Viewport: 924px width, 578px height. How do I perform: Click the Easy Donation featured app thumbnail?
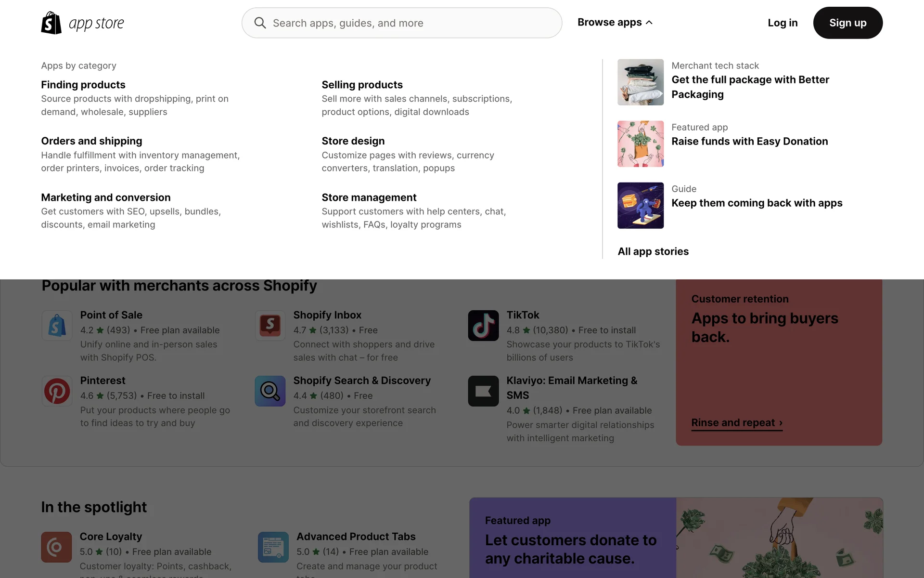click(x=640, y=144)
